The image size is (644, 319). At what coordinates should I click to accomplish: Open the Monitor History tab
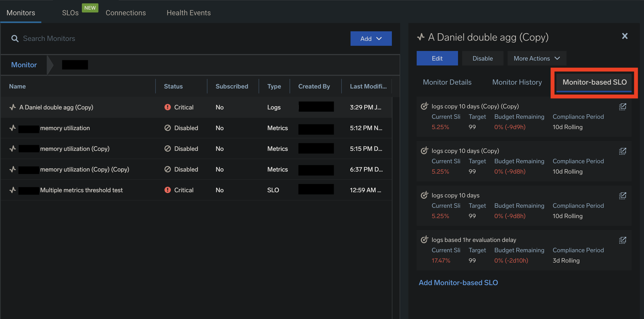(x=517, y=82)
